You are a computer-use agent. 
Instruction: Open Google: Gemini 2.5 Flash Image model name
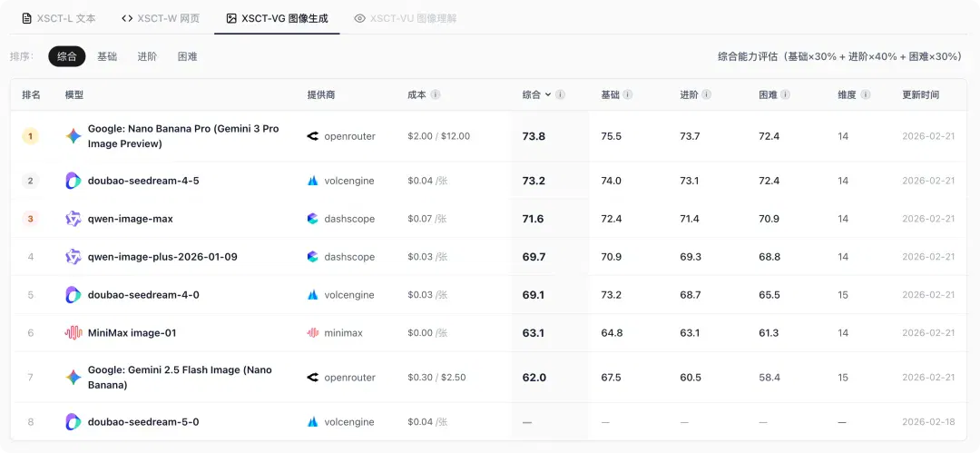[x=180, y=378]
